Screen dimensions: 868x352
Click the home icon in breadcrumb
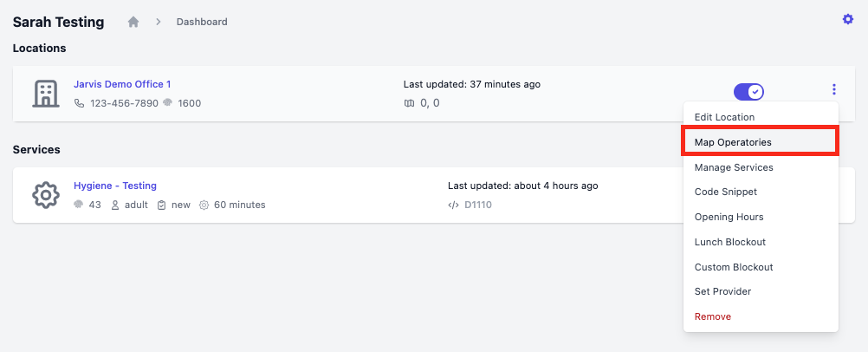(x=133, y=23)
